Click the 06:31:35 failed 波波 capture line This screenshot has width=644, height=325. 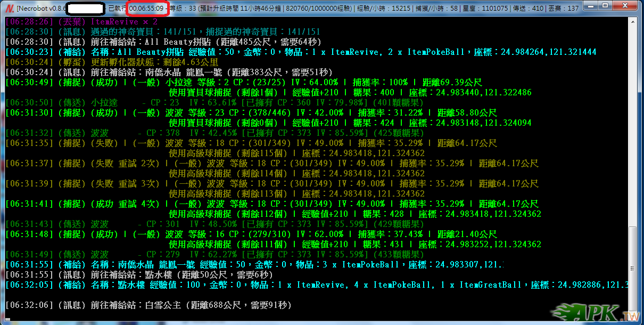[x=250, y=143]
